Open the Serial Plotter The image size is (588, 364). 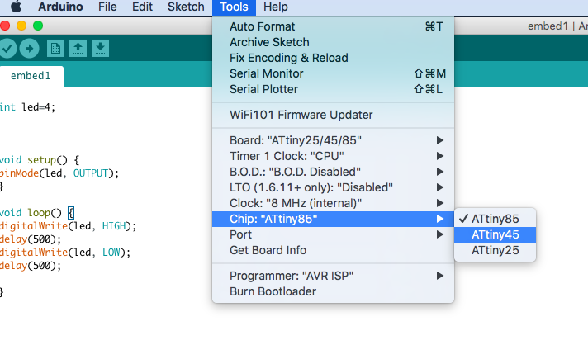click(333, 90)
